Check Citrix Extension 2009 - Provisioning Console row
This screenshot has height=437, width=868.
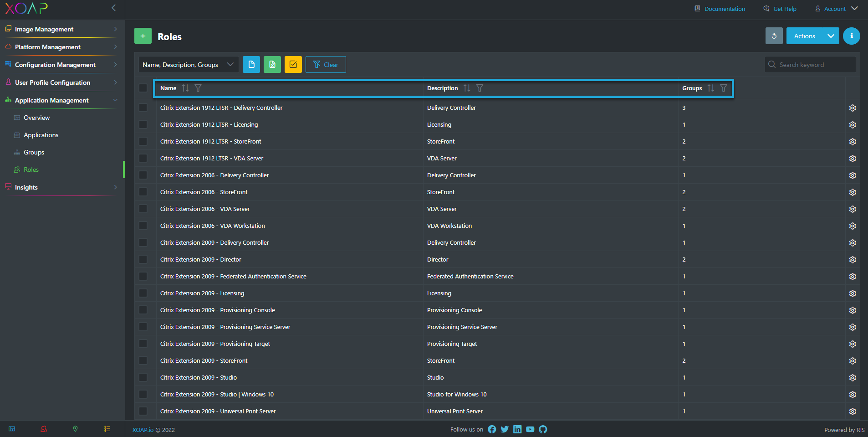click(x=143, y=310)
